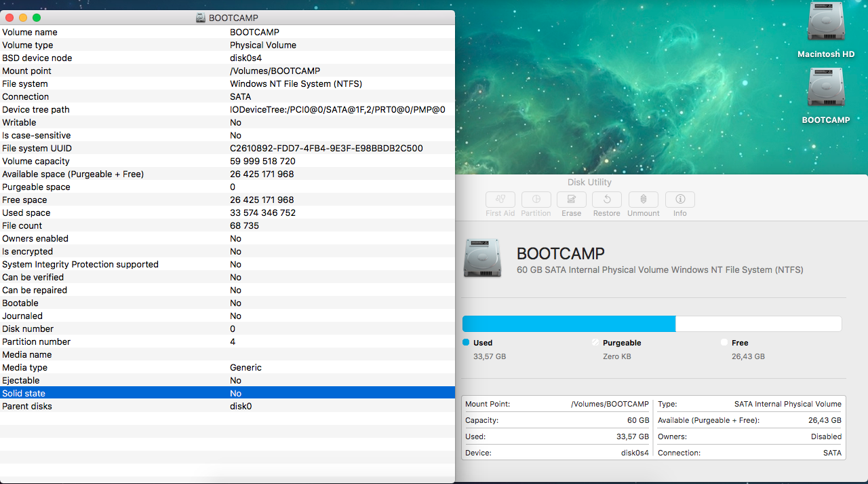868x484 pixels.
Task: Select the Disk number row
Action: (227, 329)
